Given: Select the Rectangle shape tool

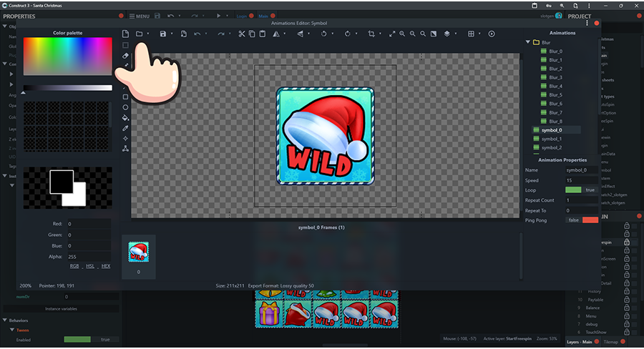Looking at the screenshot, I should pyautogui.click(x=126, y=97).
